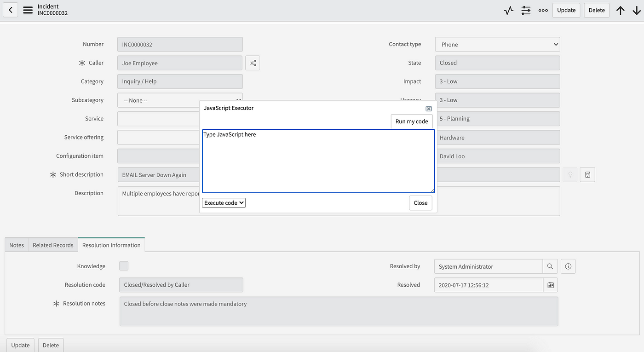Click the Service offering label
The height and width of the screenshot is (352, 644).
[84, 137]
